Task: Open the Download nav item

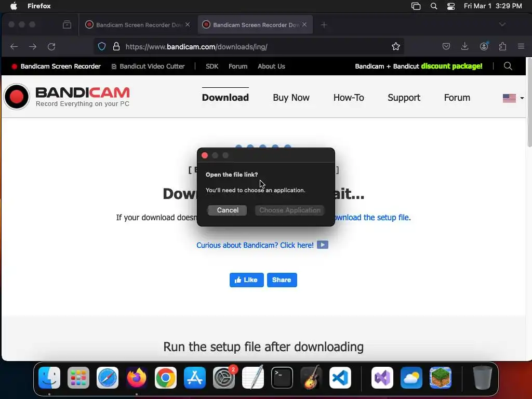Action: [x=225, y=98]
